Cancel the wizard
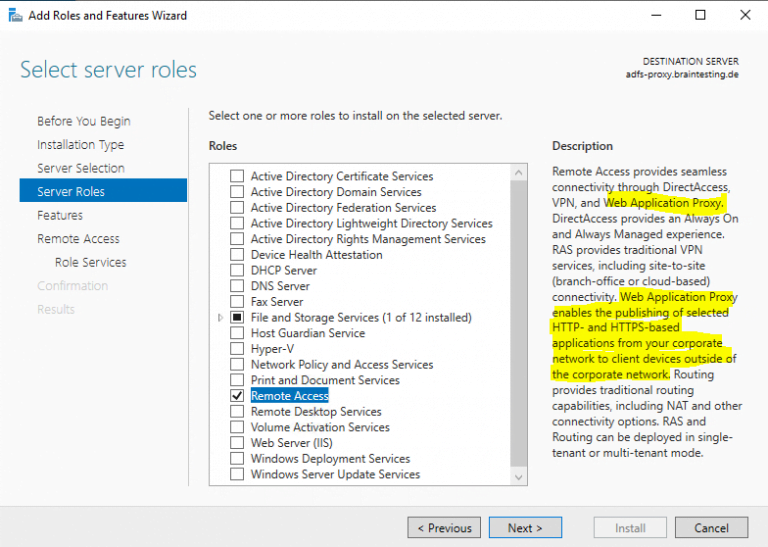Screen dimensions: 768x547 711,527
